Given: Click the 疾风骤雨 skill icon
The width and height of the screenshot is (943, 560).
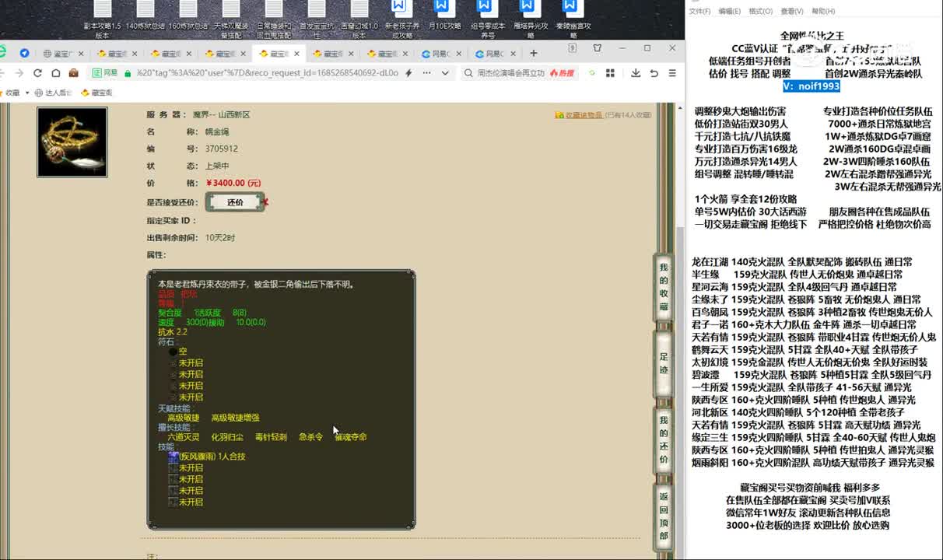Looking at the screenshot, I should pyautogui.click(x=174, y=457).
